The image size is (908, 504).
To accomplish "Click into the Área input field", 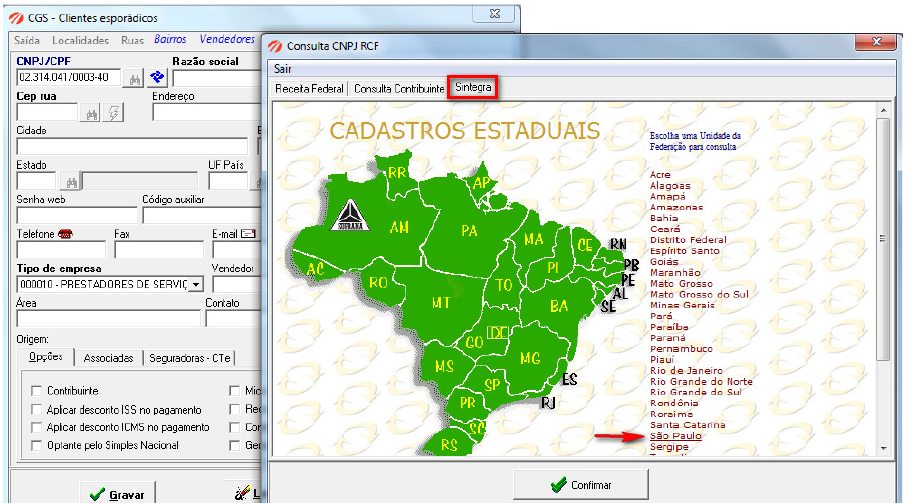I will coord(108,319).
